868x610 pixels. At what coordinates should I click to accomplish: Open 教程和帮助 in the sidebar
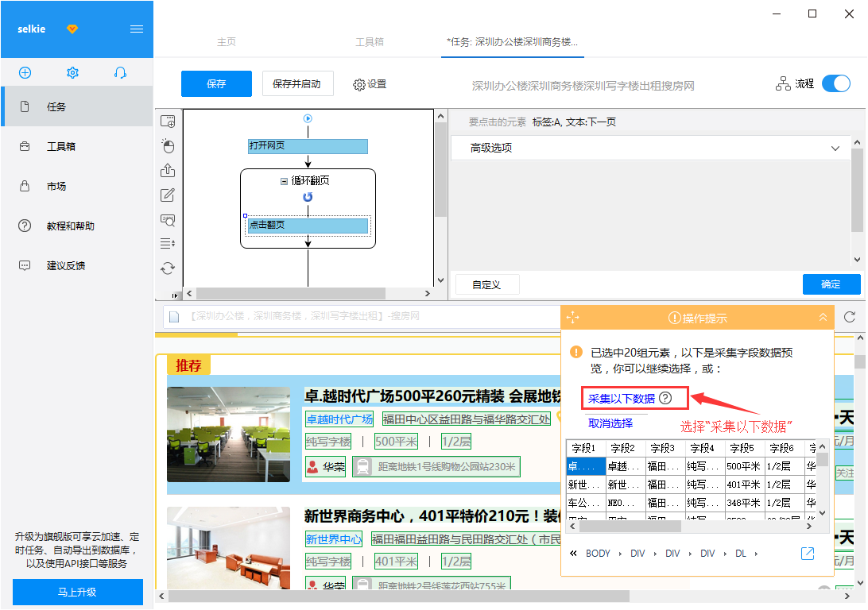click(77, 226)
